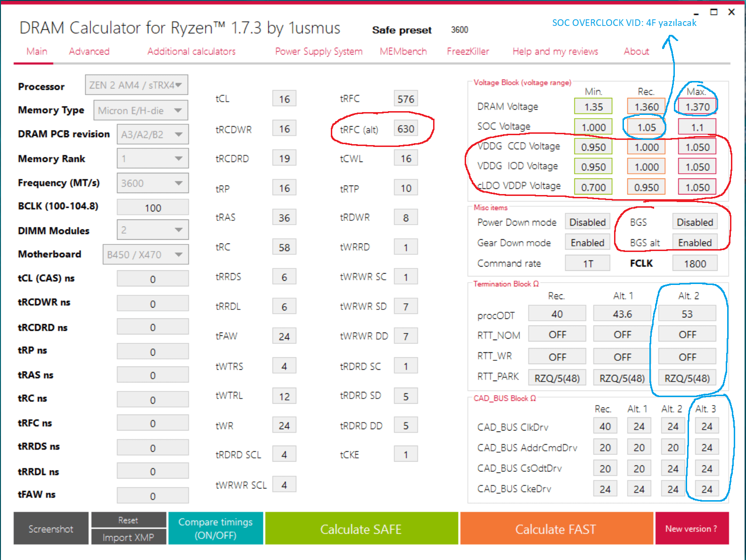Select the DRAM Voltage Rec 1.360 value
Image resolution: width=746 pixels, height=560 pixels.
point(647,106)
